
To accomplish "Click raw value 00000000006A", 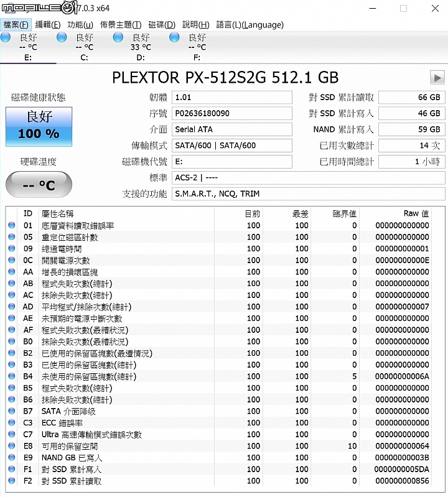I will coord(402,376).
